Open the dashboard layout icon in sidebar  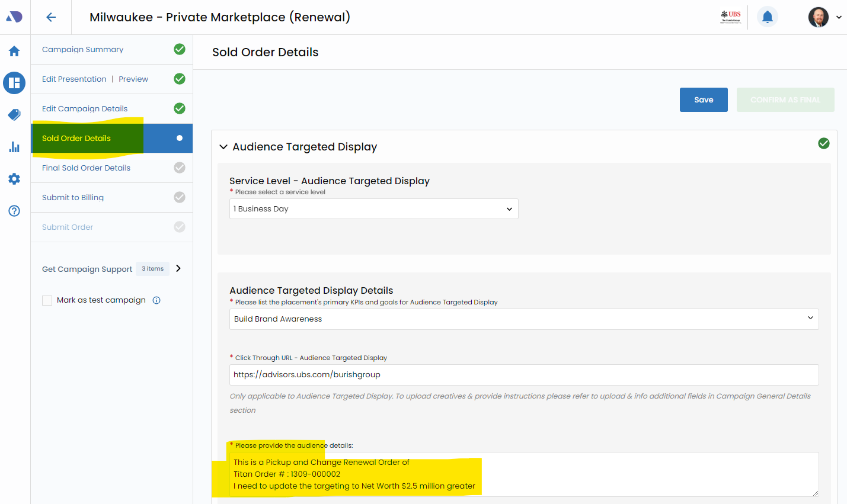(14, 83)
